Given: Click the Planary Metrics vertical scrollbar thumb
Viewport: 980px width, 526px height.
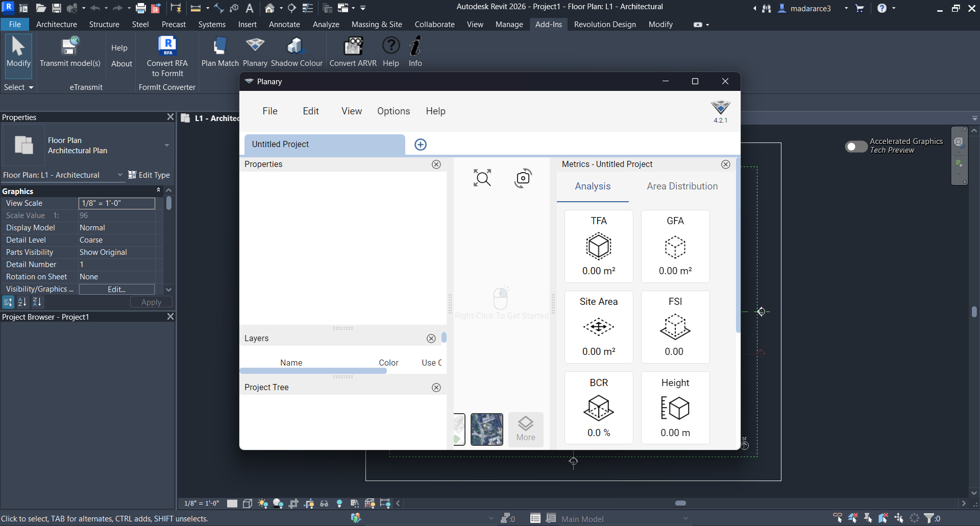Looking at the screenshot, I should click(738, 246).
